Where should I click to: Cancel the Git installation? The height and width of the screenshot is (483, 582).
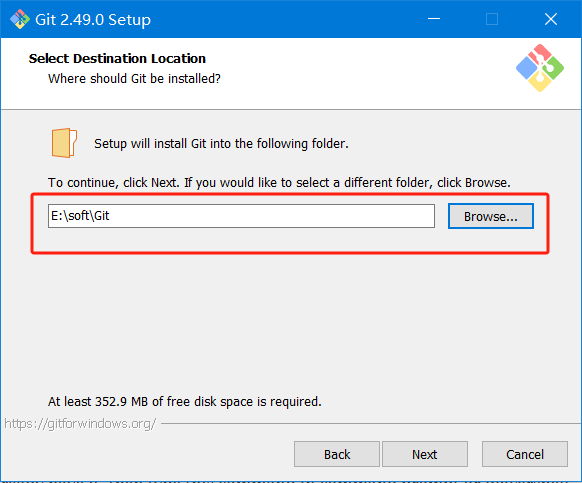[x=525, y=454]
